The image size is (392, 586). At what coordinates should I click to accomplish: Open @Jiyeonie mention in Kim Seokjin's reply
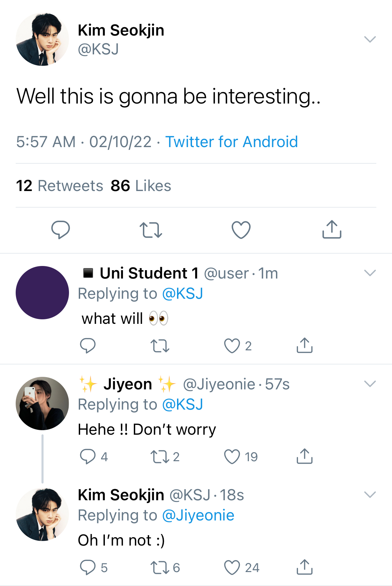point(198,515)
